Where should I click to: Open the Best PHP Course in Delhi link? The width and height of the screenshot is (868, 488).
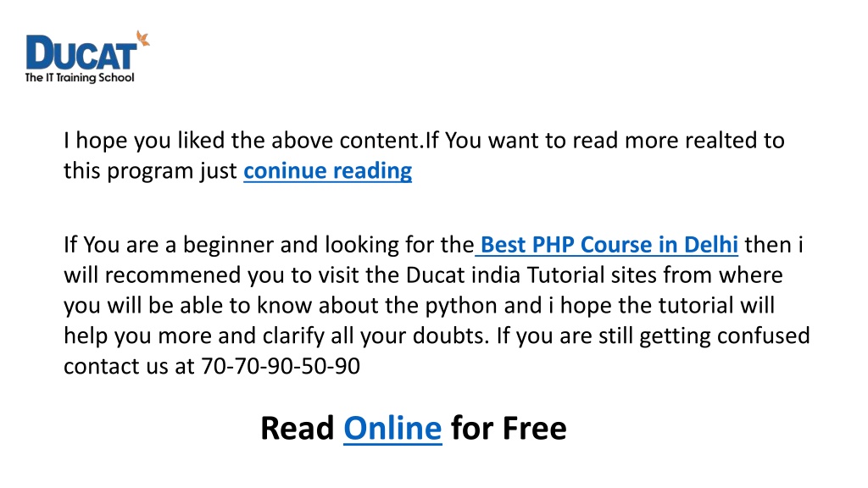coord(609,245)
